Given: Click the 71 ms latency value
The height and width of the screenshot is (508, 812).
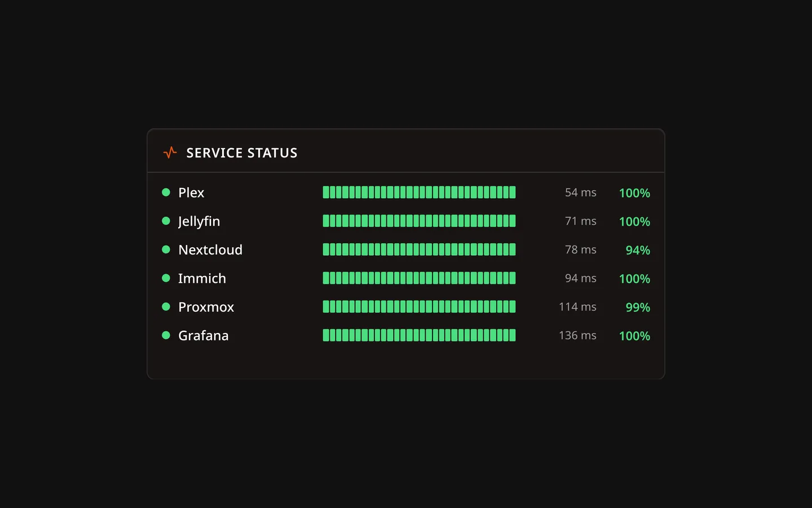Looking at the screenshot, I should pyautogui.click(x=581, y=221).
